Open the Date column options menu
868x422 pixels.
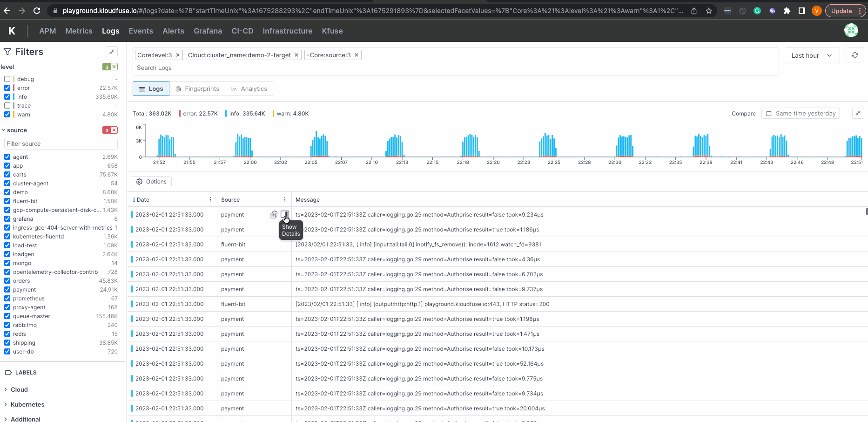click(210, 199)
